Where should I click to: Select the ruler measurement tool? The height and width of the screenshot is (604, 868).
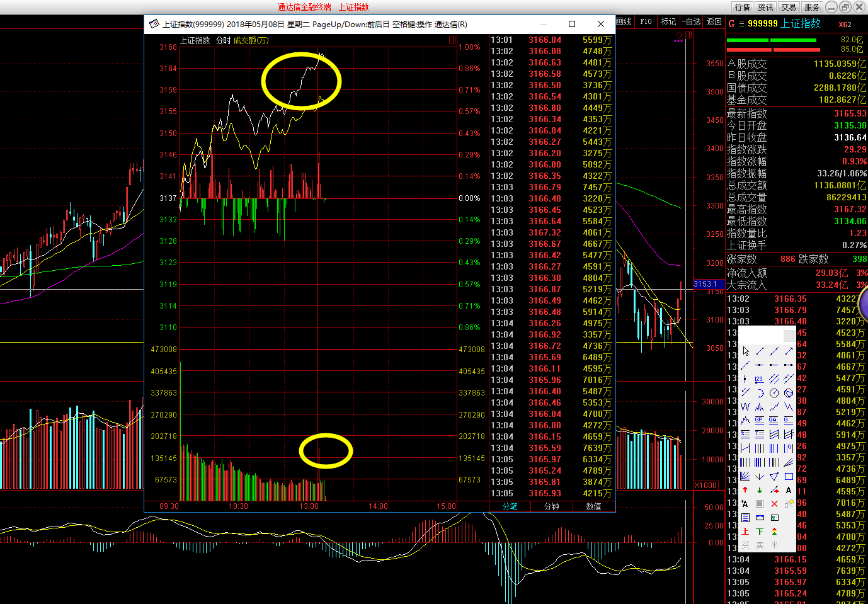pos(760,518)
